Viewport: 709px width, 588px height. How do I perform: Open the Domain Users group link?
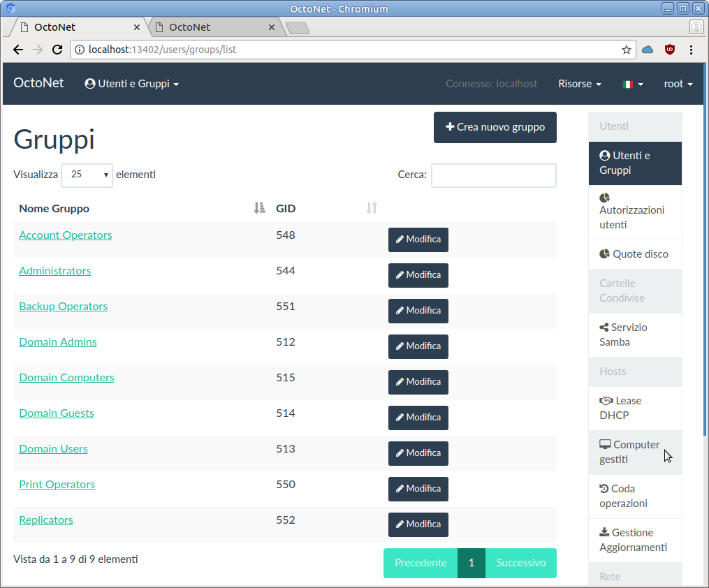[x=53, y=449]
